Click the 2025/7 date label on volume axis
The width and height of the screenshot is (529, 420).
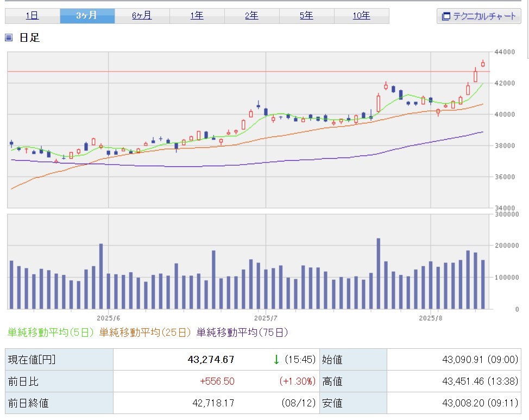tap(266, 317)
